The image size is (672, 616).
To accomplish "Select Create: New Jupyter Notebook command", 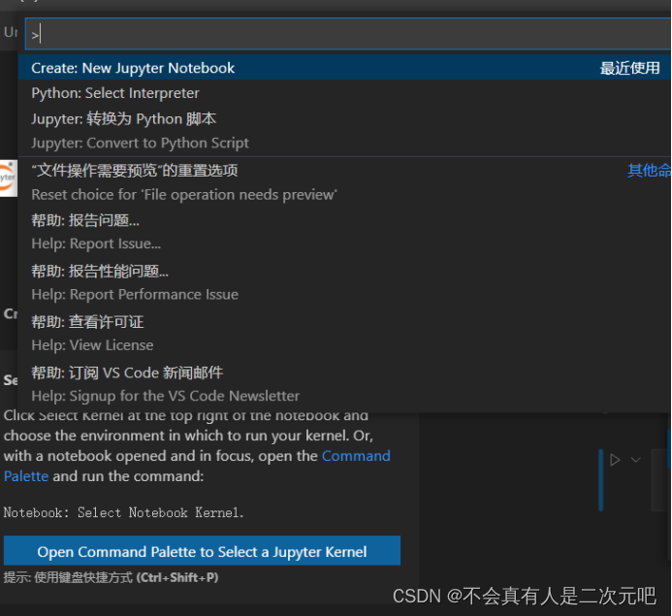I will (344, 68).
